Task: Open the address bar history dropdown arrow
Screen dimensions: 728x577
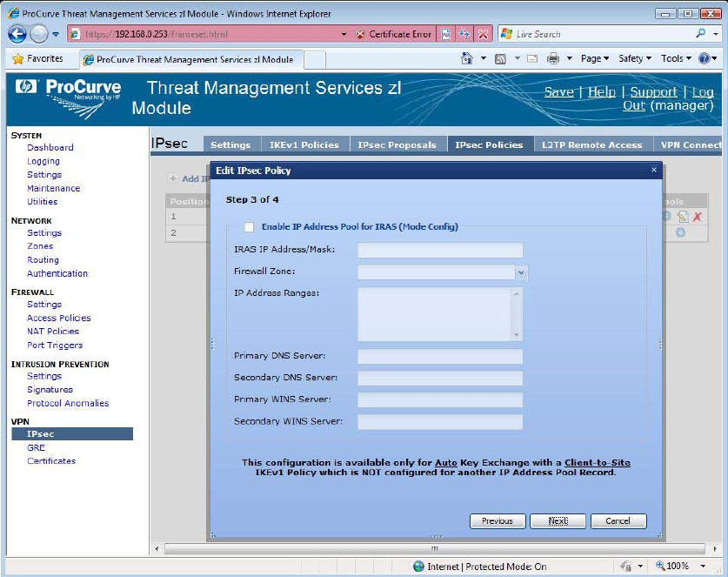Action: [x=344, y=34]
